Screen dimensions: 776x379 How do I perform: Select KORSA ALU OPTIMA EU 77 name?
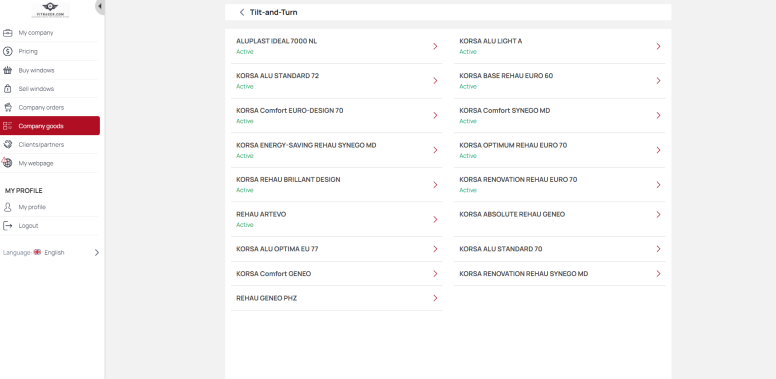(x=277, y=249)
